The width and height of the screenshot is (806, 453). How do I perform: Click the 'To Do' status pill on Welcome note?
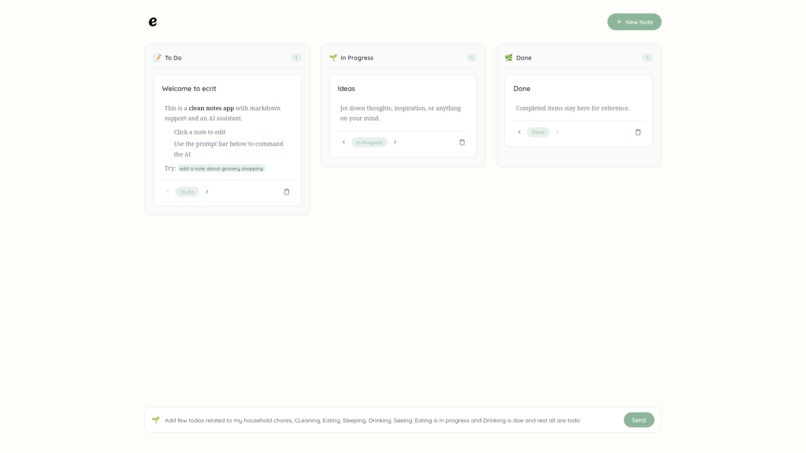[187, 192]
